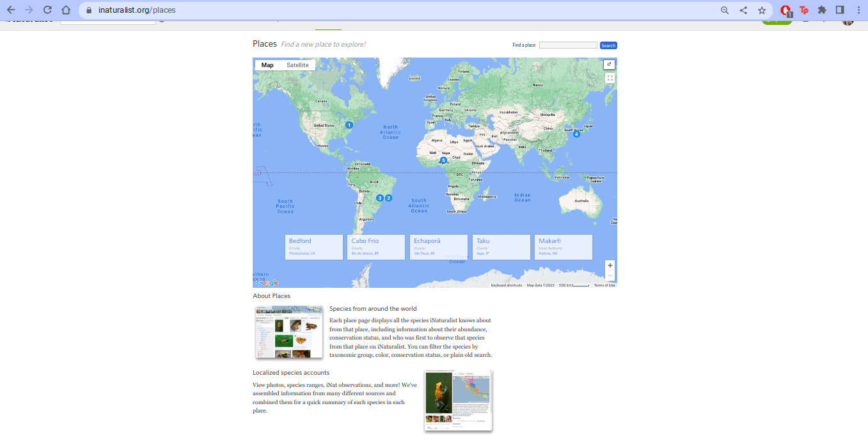Open the zoom magnifier in address bar
868x440 pixels.
725,10
